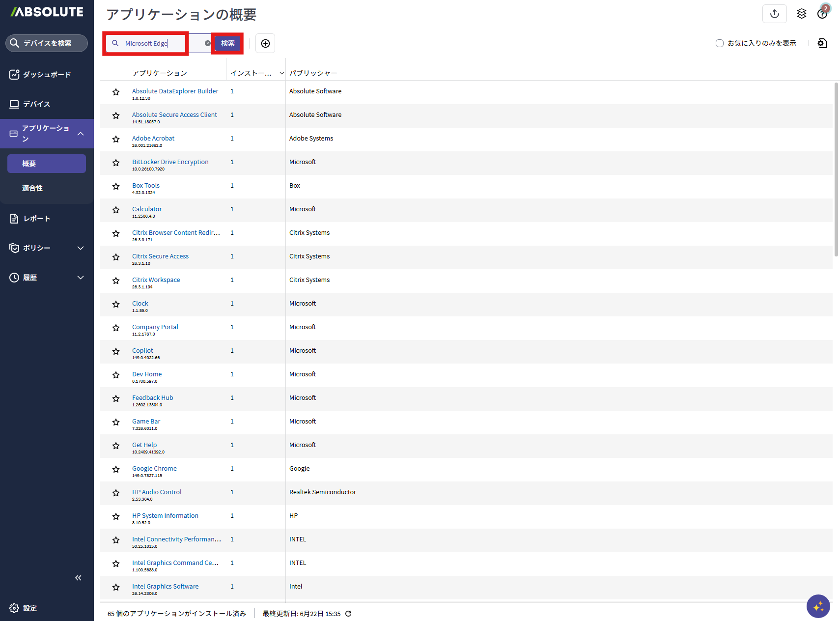Click the add filter plus button
840x621 pixels.
point(265,43)
